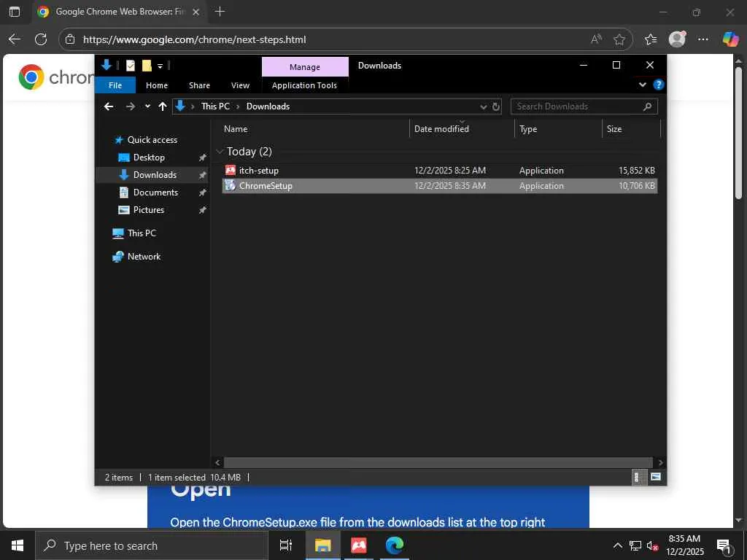The width and height of the screenshot is (747, 560).
Task: Go forward in File Explorer
Action: click(x=130, y=106)
